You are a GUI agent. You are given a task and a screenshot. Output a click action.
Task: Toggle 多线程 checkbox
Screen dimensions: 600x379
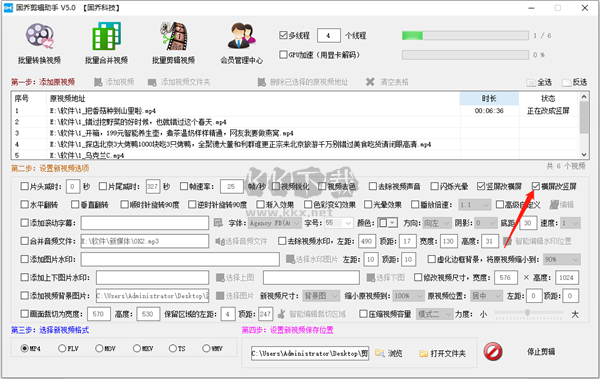click(x=283, y=35)
